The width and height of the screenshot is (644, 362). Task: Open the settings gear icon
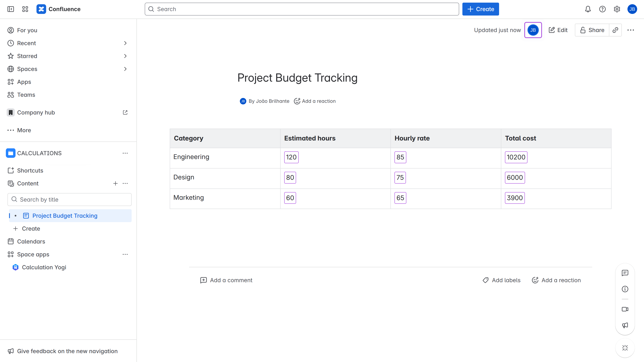(x=617, y=9)
